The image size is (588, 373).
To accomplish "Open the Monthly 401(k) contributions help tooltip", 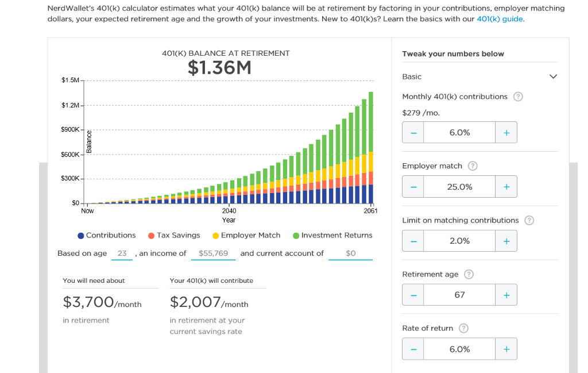I will [518, 97].
